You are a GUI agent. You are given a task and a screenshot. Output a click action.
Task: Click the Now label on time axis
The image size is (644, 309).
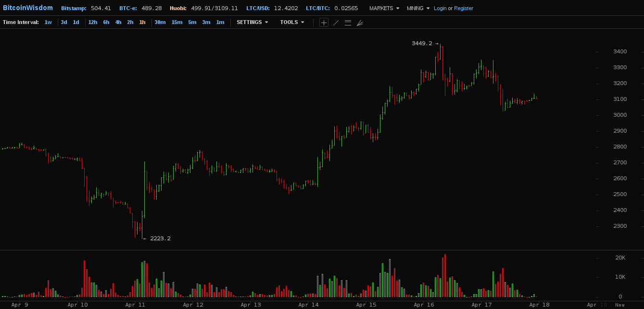tap(620, 305)
